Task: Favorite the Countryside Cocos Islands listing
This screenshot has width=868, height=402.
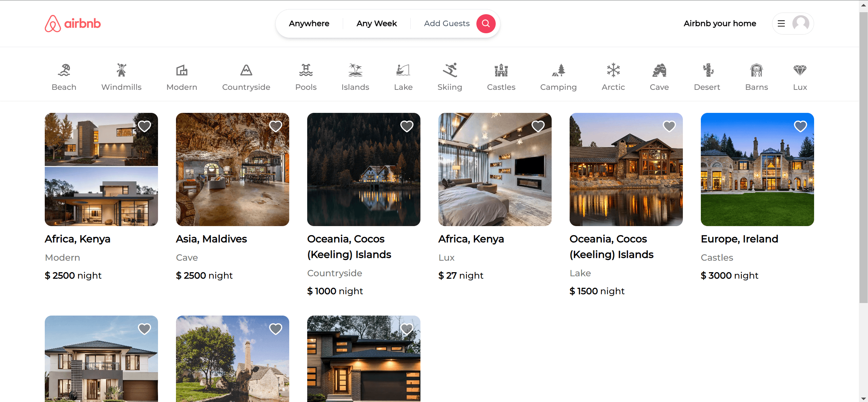Action: click(407, 126)
